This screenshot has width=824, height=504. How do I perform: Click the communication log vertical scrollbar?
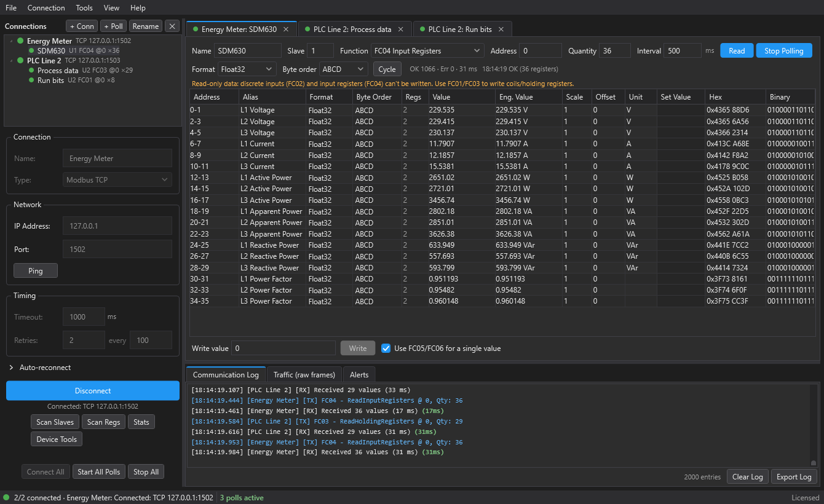pyautogui.click(x=814, y=425)
